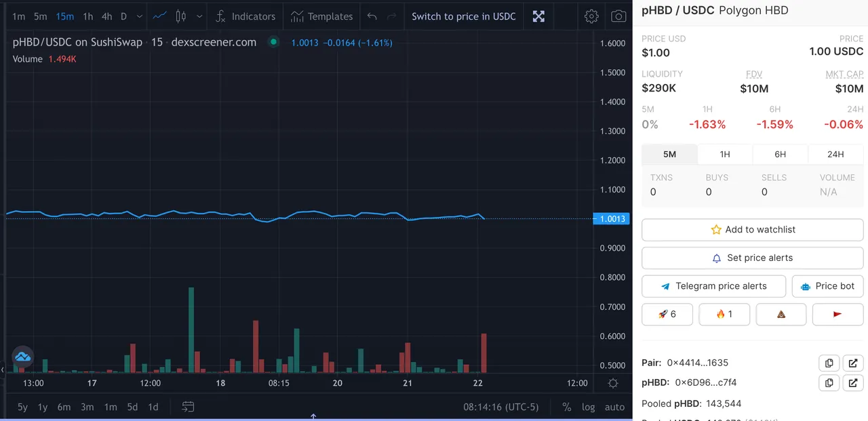
Task: Click the Set price alerts button
Action: coord(753,258)
